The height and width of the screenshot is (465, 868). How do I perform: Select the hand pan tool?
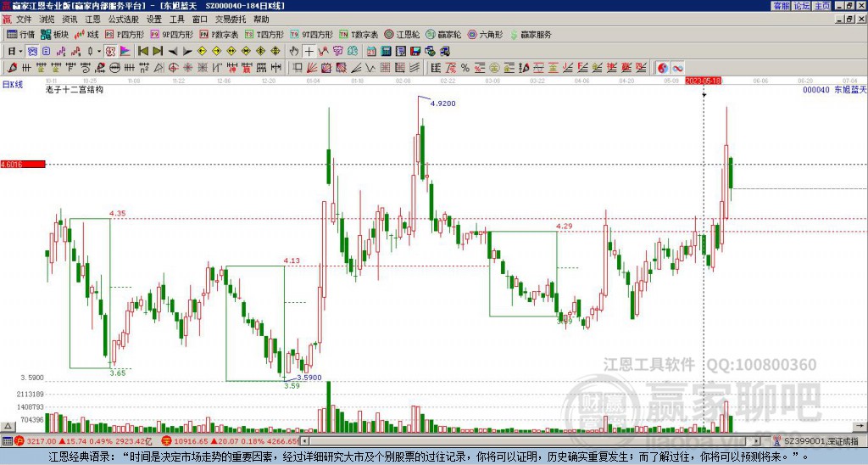[294, 52]
